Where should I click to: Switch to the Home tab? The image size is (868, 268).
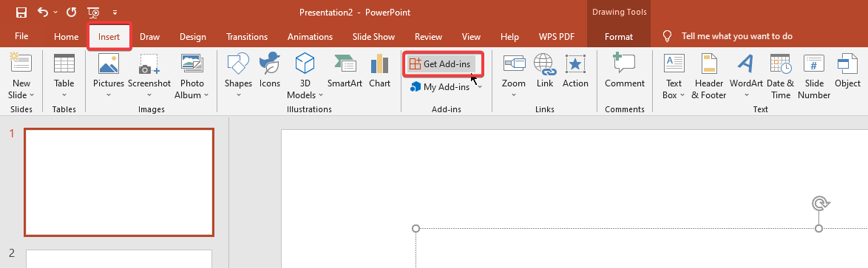[x=67, y=37]
